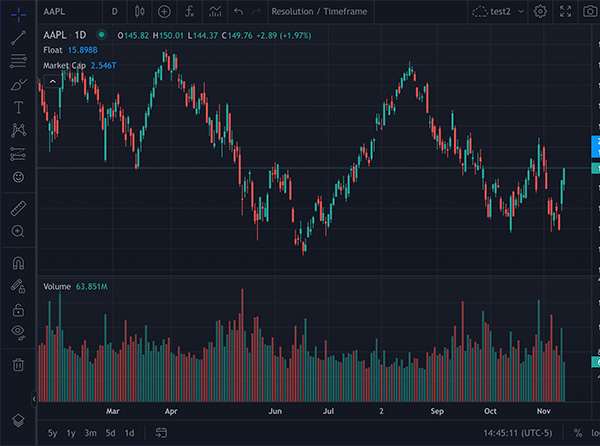The image size is (600, 446).
Task: Open the indicators fx menu
Action: (x=190, y=12)
